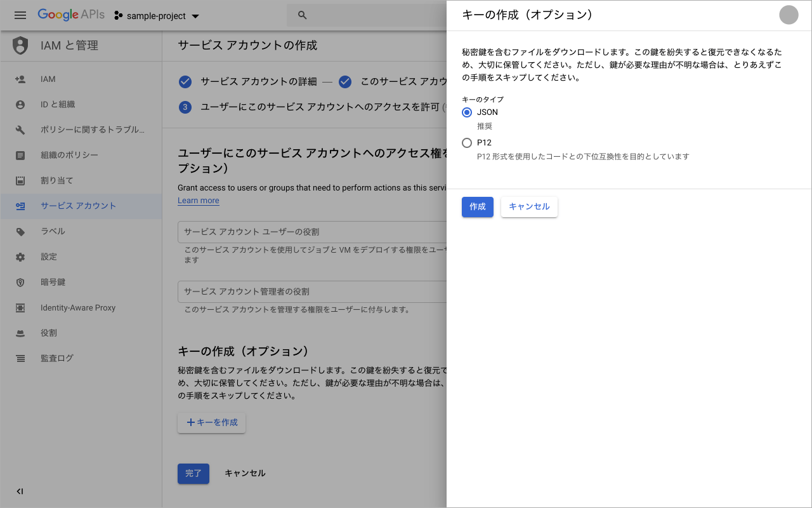Open the サービス アカウント ユーザーの役割 dropdown
The height and width of the screenshot is (508, 812).
click(285, 232)
